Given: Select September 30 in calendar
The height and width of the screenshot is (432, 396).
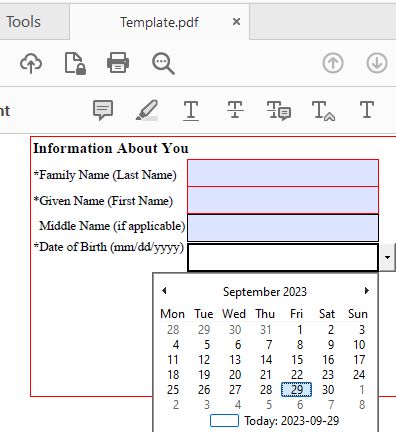Looking at the screenshot, I should coord(328,390).
